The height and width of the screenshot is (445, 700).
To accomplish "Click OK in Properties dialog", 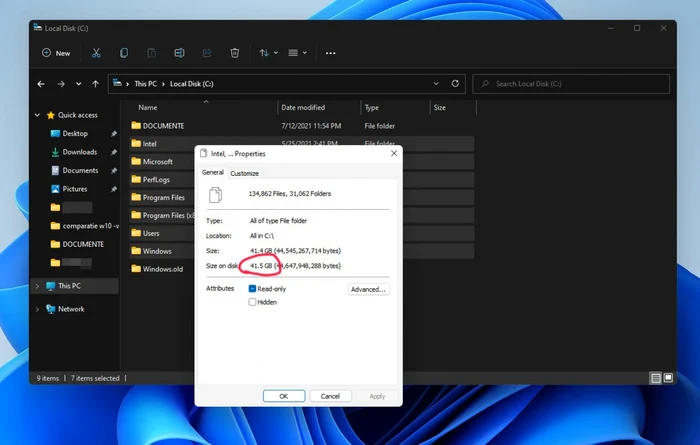I will coord(284,396).
